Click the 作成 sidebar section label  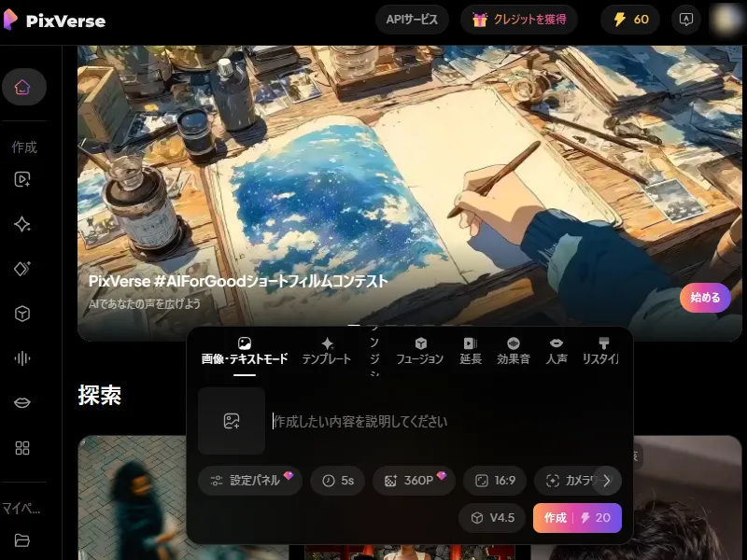(x=24, y=147)
